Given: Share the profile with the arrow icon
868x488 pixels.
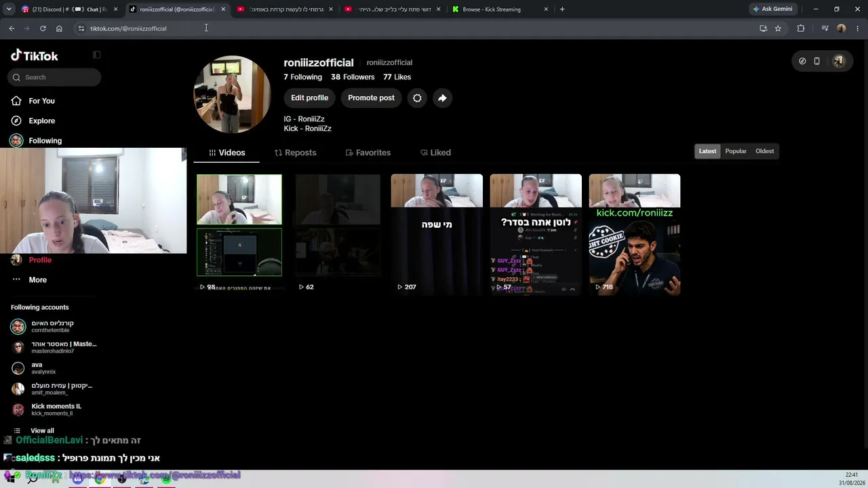Looking at the screenshot, I should pyautogui.click(x=442, y=98).
